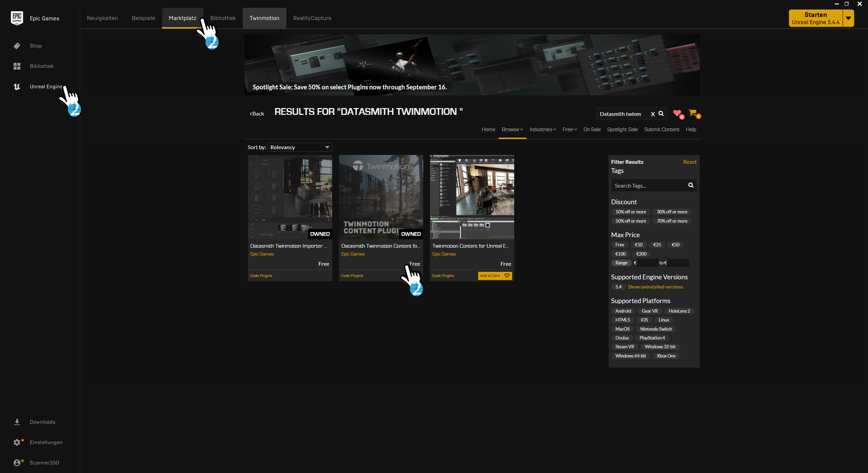
Task: Expand the Industries menu dropdown
Action: click(543, 129)
